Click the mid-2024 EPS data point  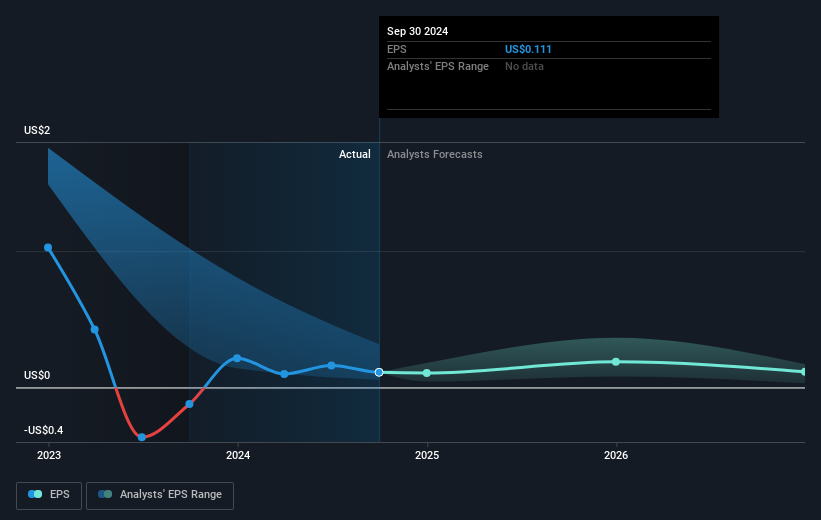click(331, 366)
